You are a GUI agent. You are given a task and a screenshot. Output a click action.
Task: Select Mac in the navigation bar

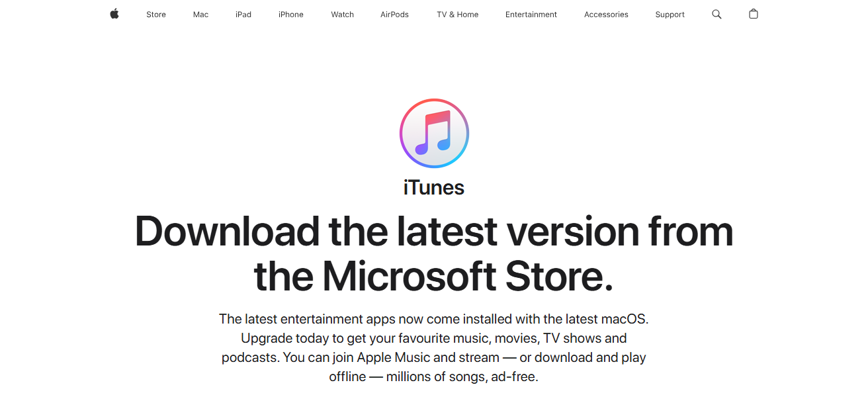(200, 15)
